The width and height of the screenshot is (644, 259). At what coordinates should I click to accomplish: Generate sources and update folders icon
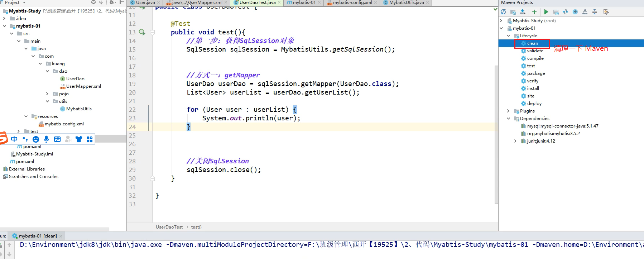[513, 12]
